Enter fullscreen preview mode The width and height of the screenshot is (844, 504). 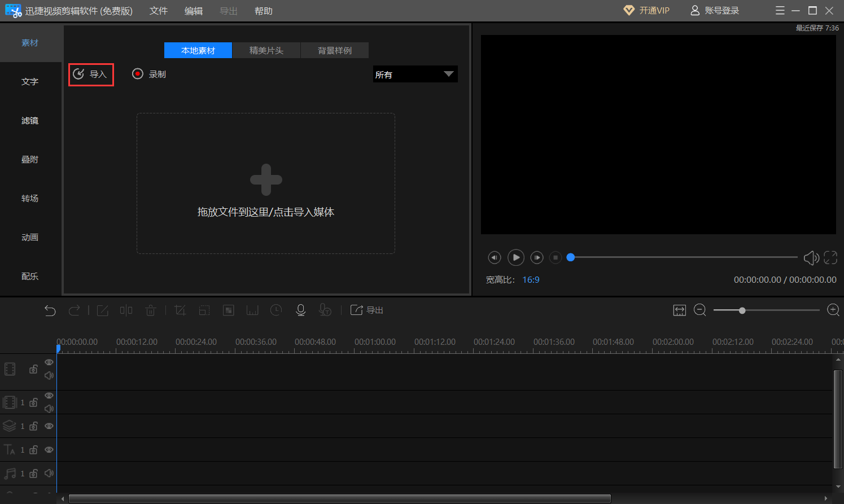(x=830, y=258)
